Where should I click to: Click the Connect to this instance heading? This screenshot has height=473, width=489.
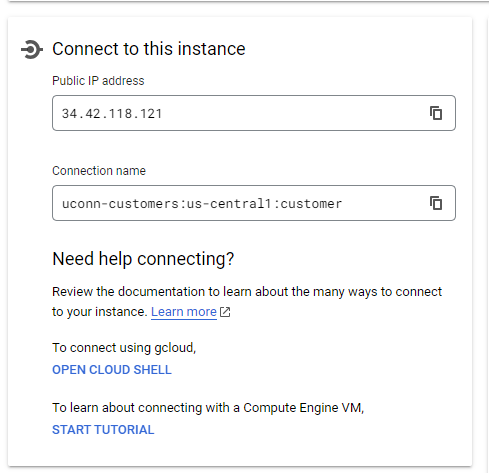(149, 49)
